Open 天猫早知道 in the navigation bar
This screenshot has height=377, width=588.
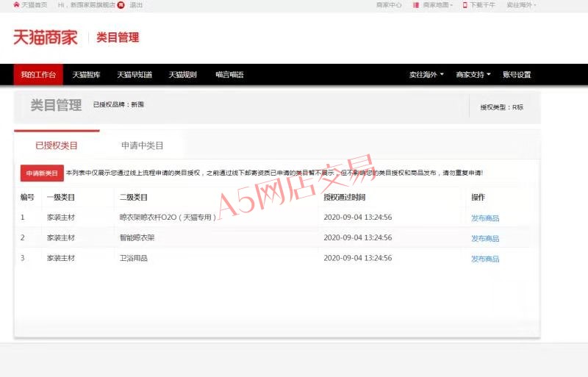click(135, 75)
